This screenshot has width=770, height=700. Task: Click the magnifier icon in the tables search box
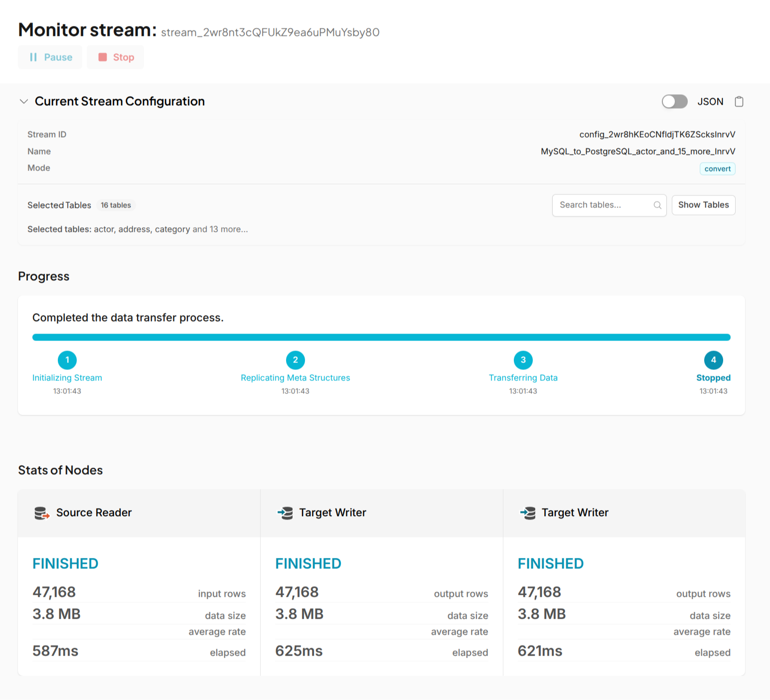click(x=657, y=205)
